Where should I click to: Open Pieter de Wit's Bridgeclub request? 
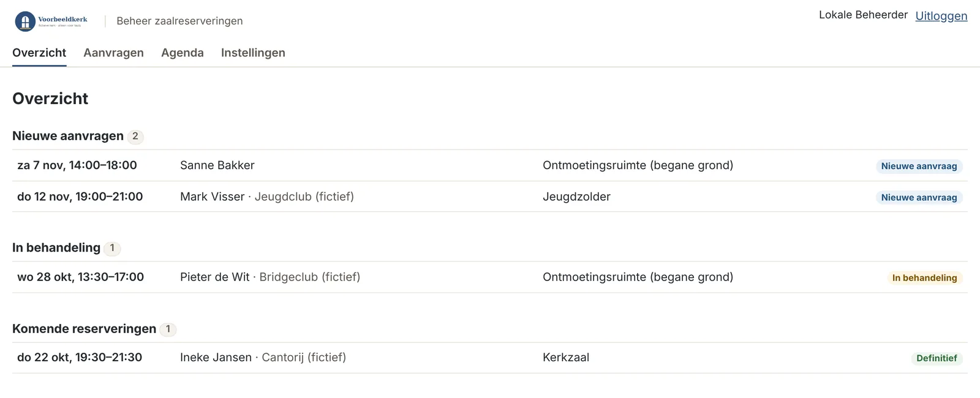pyautogui.click(x=490, y=277)
